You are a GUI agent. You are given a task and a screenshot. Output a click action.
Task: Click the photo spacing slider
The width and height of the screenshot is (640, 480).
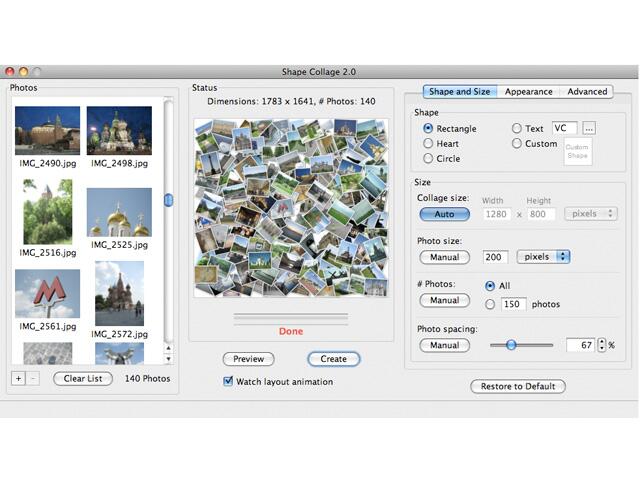[x=520, y=345]
